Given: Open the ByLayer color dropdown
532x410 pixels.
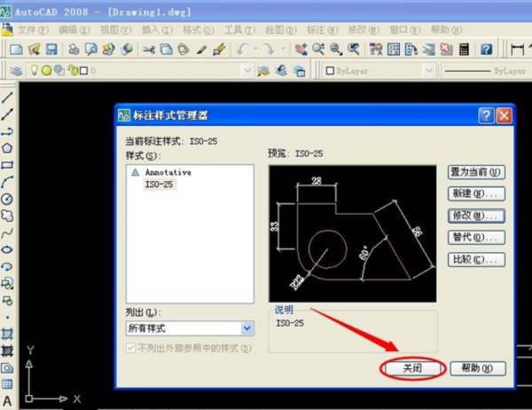Looking at the screenshot, I should [x=429, y=71].
